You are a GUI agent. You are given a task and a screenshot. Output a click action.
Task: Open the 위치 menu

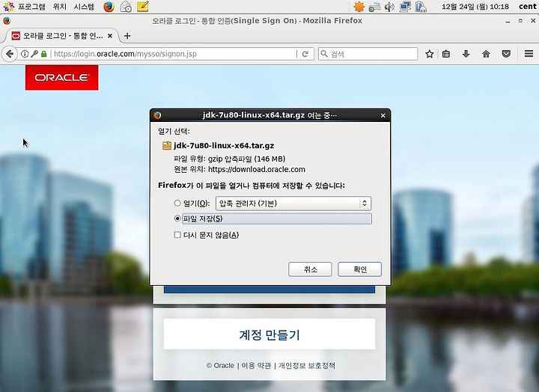[x=59, y=7]
